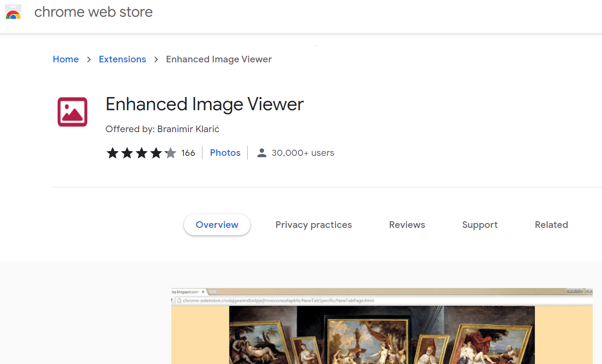Click the red Enhanced Image Viewer icon
This screenshot has height=364, width=602.
coord(72,112)
